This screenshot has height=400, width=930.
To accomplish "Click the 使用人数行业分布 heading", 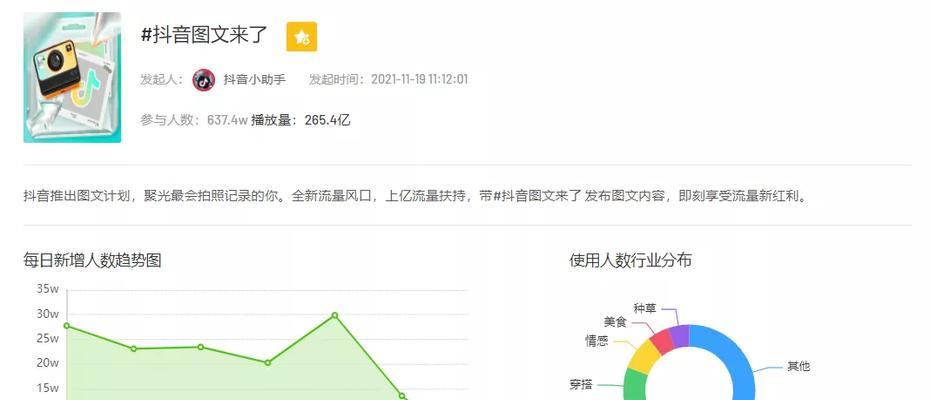I will tap(630, 260).
